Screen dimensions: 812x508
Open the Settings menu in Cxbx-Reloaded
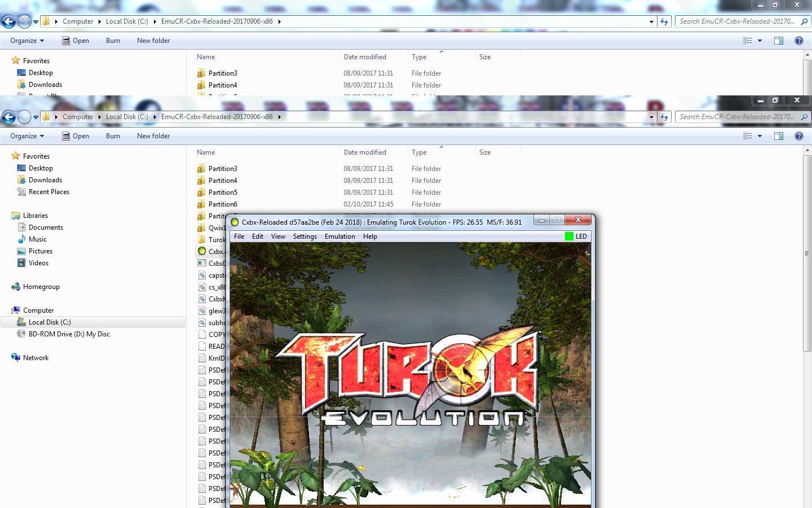tap(305, 237)
